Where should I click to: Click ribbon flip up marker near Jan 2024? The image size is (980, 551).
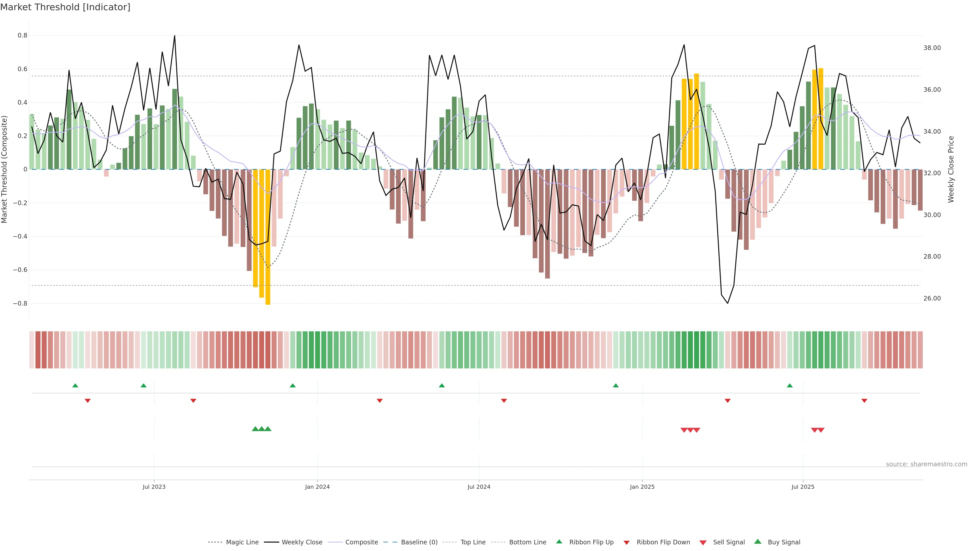point(292,386)
